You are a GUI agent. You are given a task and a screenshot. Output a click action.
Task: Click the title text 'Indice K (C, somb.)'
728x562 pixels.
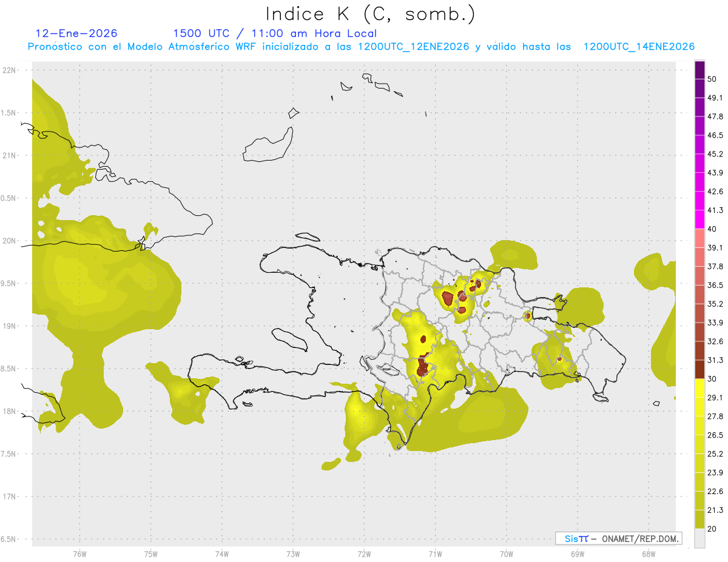pos(370,14)
